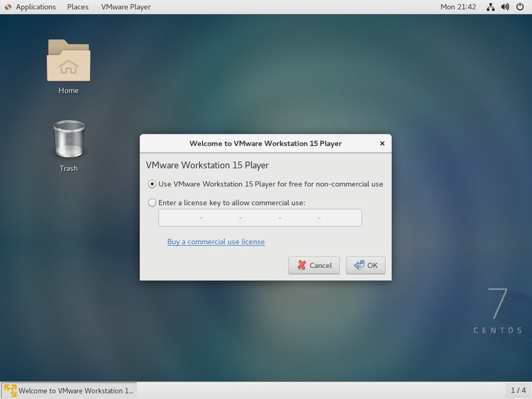
Task: Open the Places menu
Action: [78, 7]
